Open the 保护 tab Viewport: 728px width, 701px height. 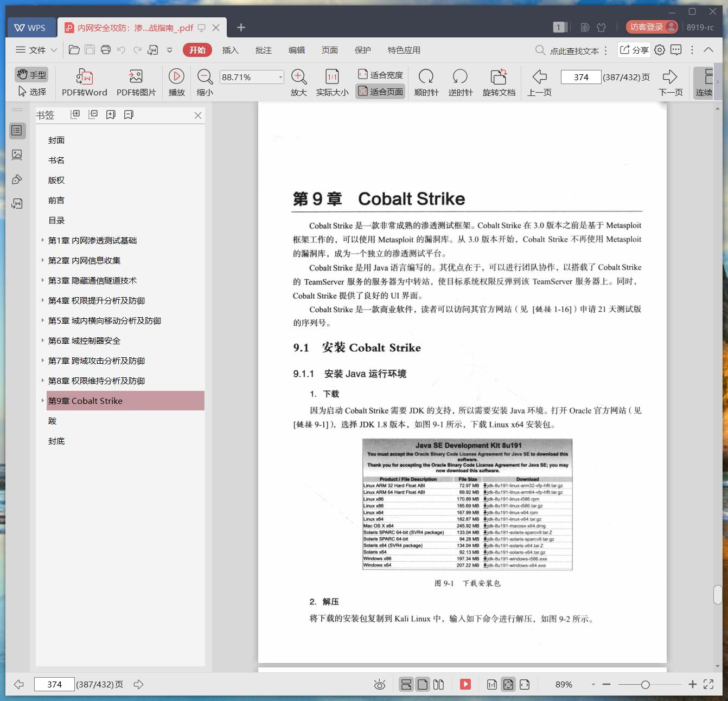(362, 50)
